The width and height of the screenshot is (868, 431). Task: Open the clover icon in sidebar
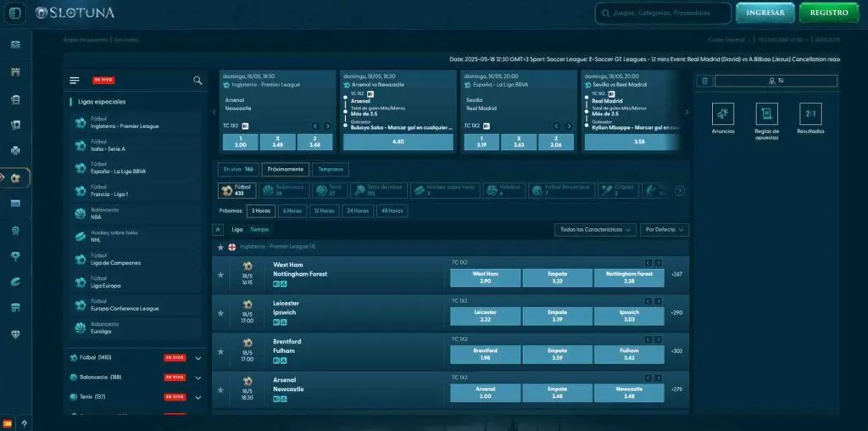coord(15,150)
